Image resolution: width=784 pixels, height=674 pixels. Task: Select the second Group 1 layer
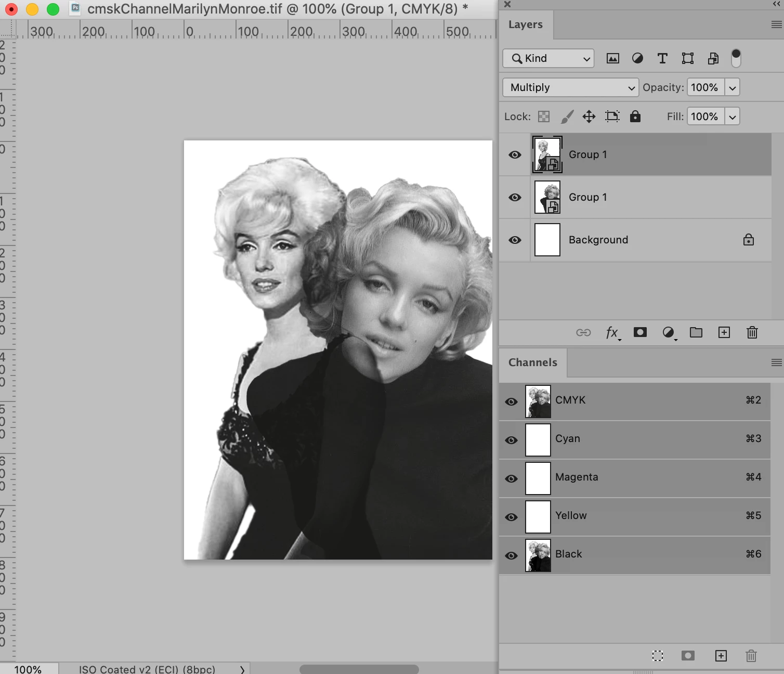tap(635, 197)
